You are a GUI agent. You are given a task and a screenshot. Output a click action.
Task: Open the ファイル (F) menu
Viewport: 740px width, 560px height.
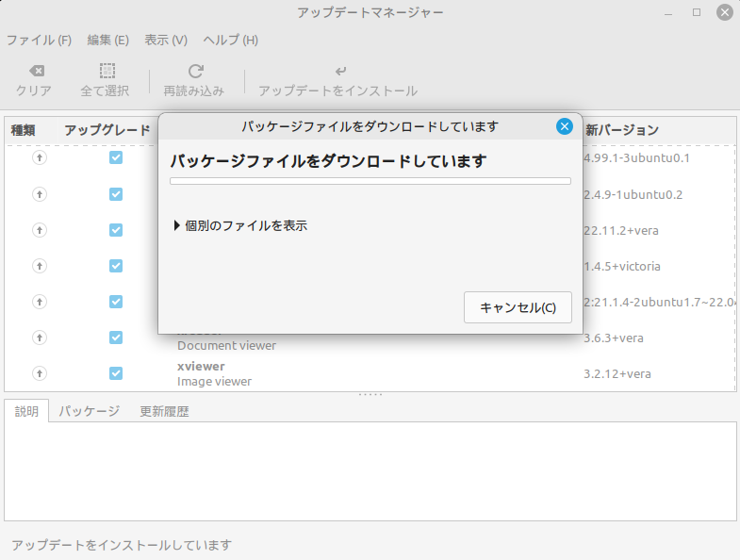[x=39, y=41]
